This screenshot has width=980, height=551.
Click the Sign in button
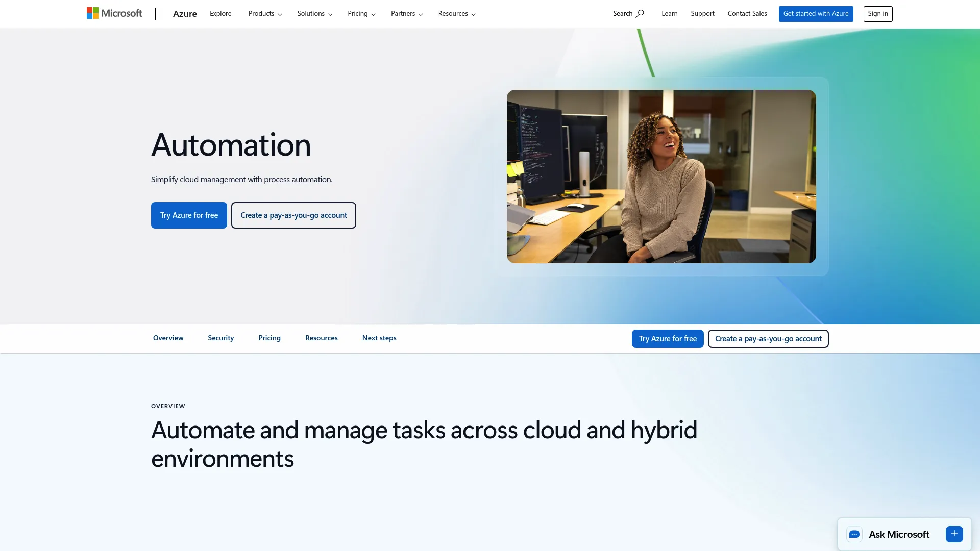click(x=878, y=14)
